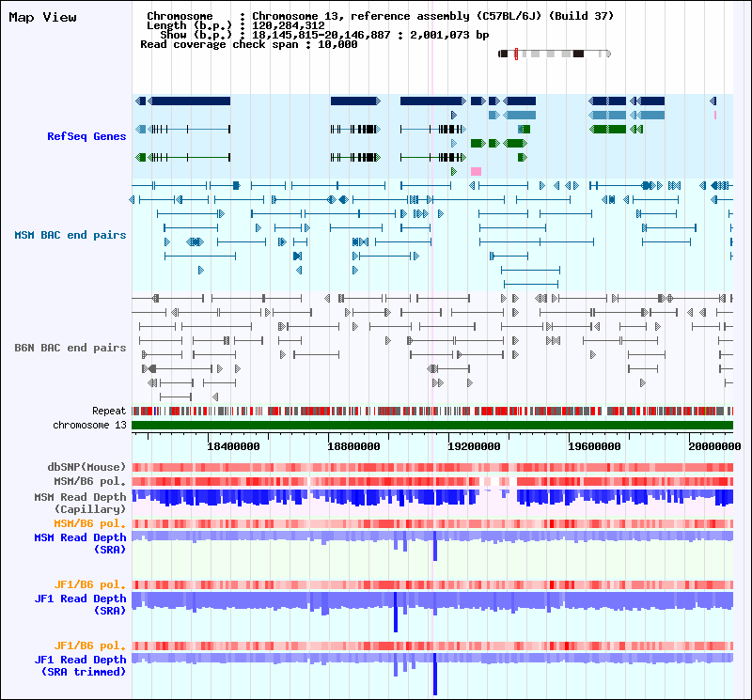This screenshot has height=700, width=752.
Task: Click the Chromosome 13 reference assembly title text
Action: pos(381,16)
